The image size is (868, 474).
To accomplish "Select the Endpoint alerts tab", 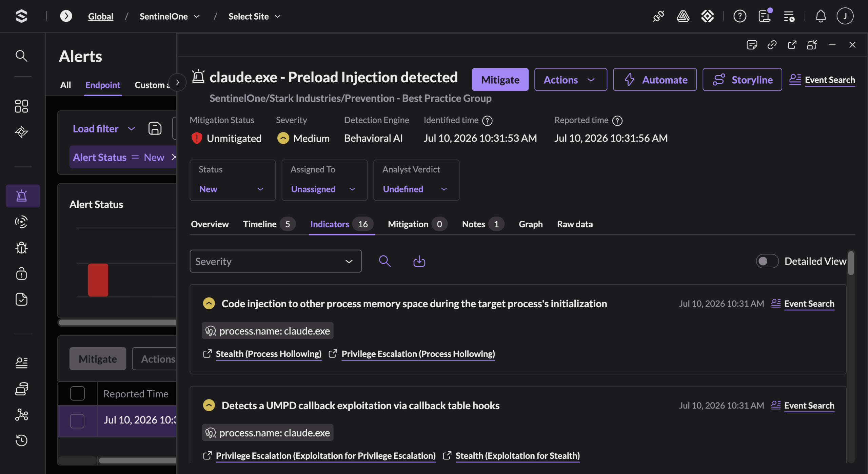I will pos(103,85).
